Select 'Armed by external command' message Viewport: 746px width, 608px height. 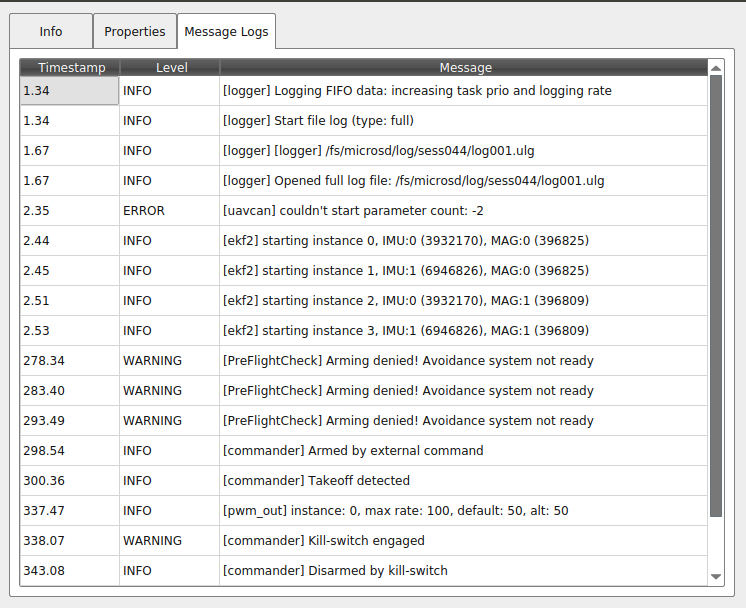[463, 451]
